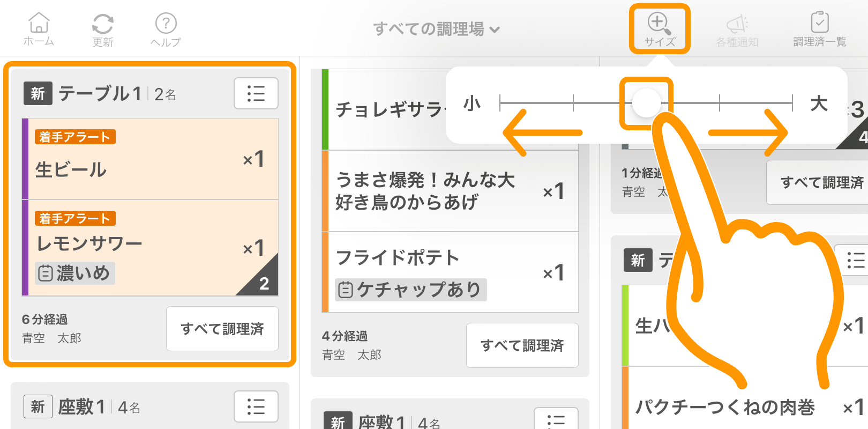
Task: Open the ヘルプ help icon
Action: pos(166,29)
